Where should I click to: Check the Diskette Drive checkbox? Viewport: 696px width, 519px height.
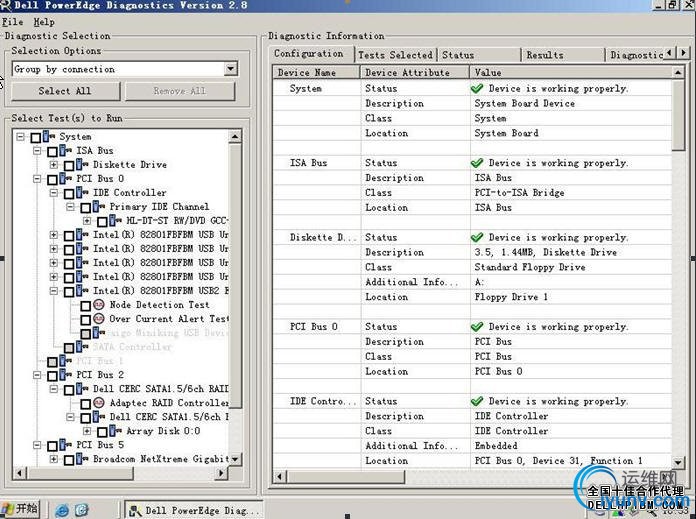69,166
